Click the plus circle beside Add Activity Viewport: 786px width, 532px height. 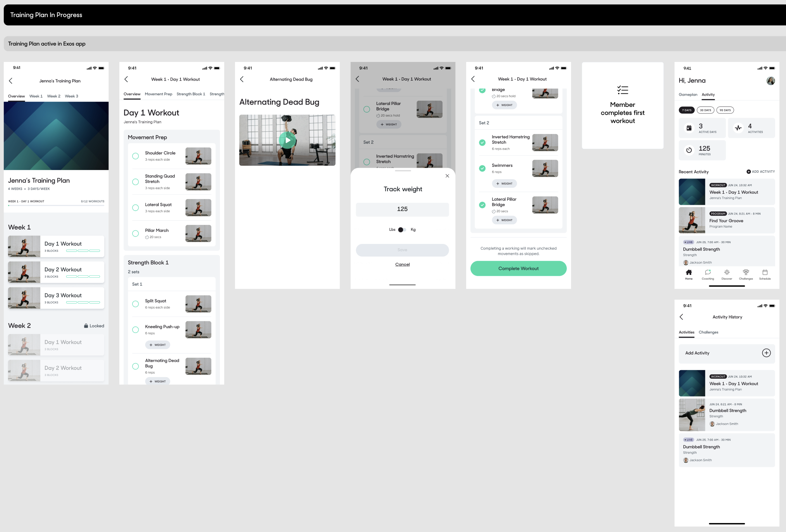click(766, 353)
